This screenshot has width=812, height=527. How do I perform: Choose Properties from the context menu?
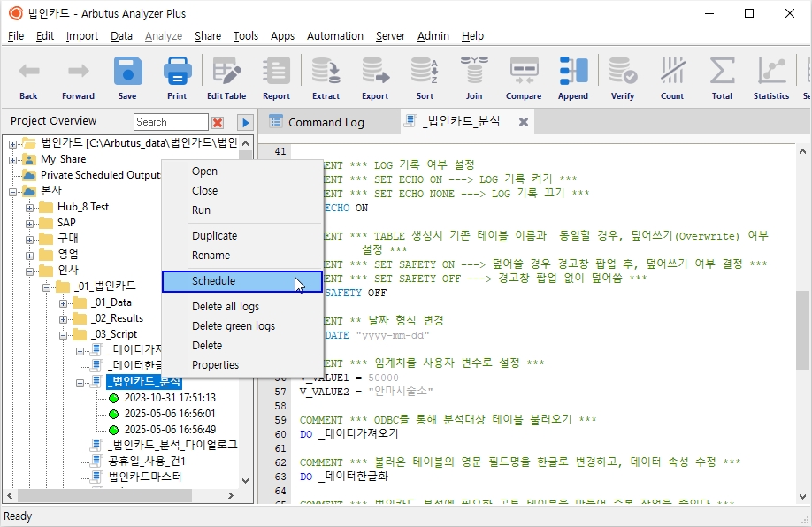241,365
